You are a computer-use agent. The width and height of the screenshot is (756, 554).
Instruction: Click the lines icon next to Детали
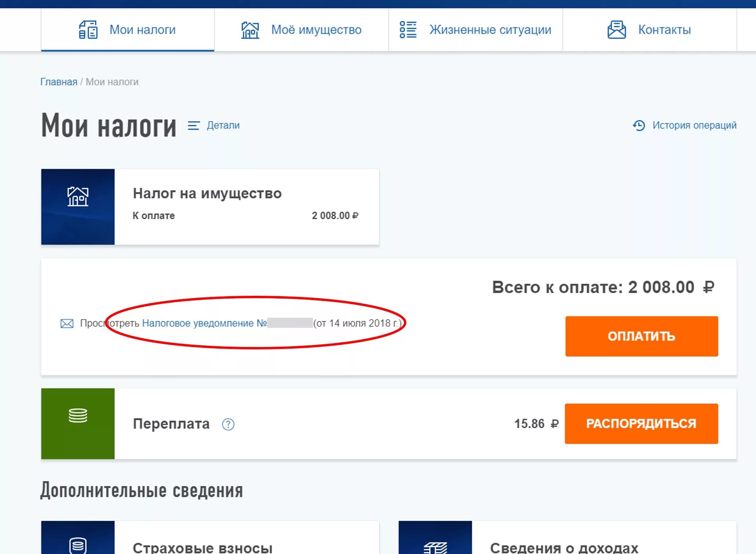194,126
